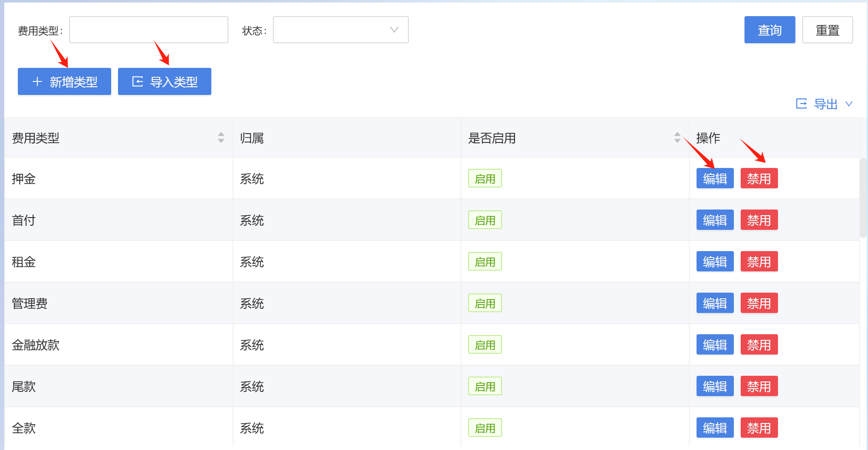Click the 新增类型 add button
The width and height of the screenshot is (868, 450).
click(x=65, y=81)
